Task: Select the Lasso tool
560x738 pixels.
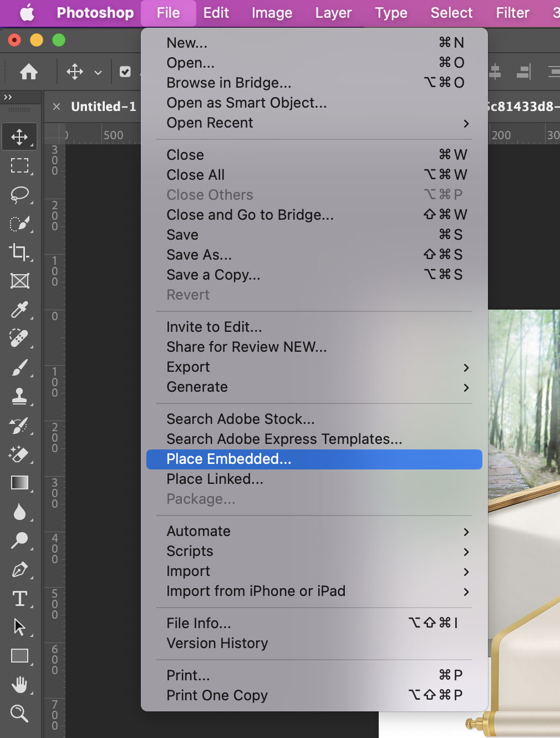Action: [20, 194]
